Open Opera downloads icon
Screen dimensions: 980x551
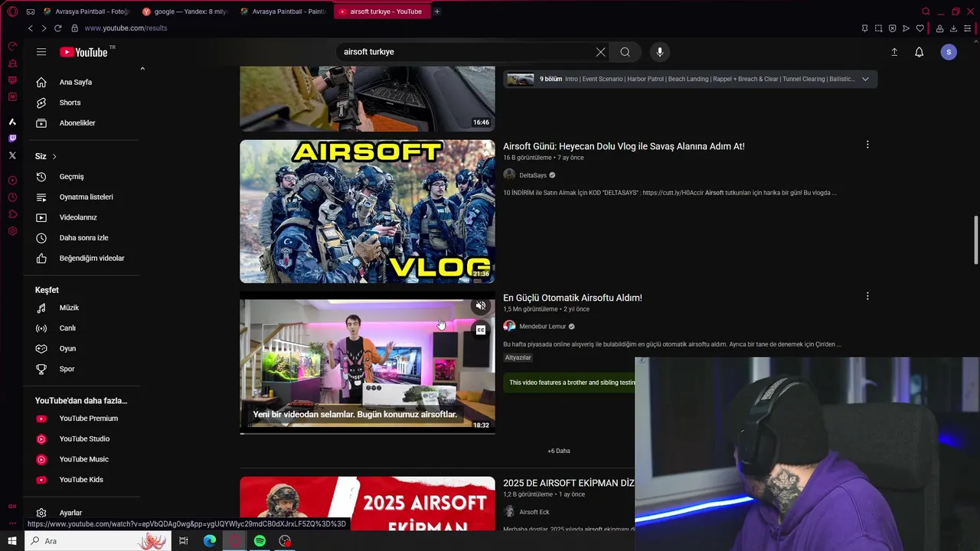(953, 28)
